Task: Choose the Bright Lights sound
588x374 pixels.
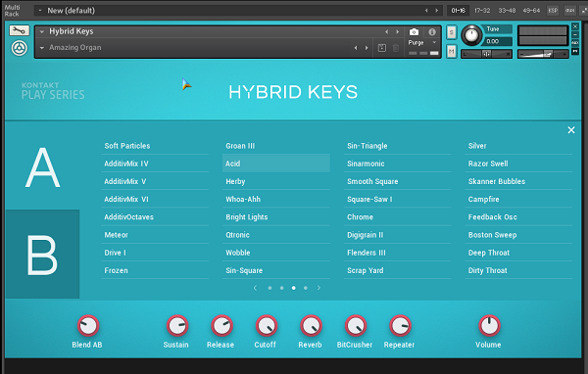Action: 276,217
